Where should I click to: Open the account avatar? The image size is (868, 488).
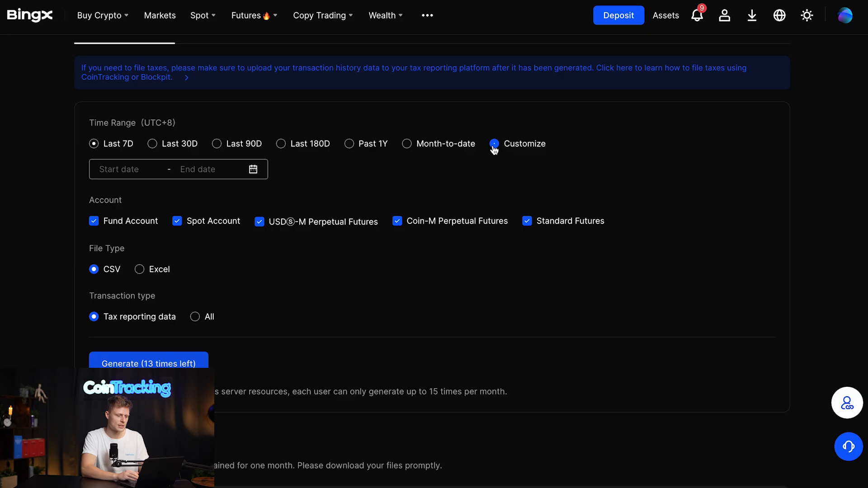(x=845, y=15)
